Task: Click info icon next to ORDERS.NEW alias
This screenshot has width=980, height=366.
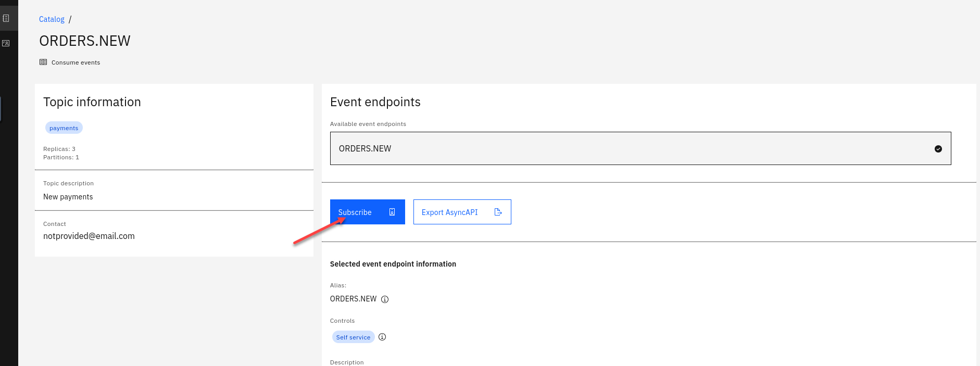Action: pyautogui.click(x=385, y=299)
